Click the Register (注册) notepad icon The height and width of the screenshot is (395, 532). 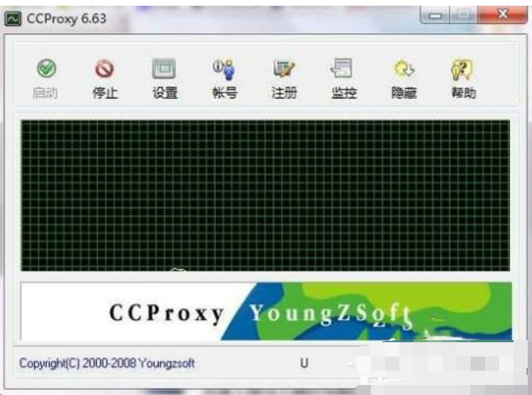pyautogui.click(x=284, y=70)
